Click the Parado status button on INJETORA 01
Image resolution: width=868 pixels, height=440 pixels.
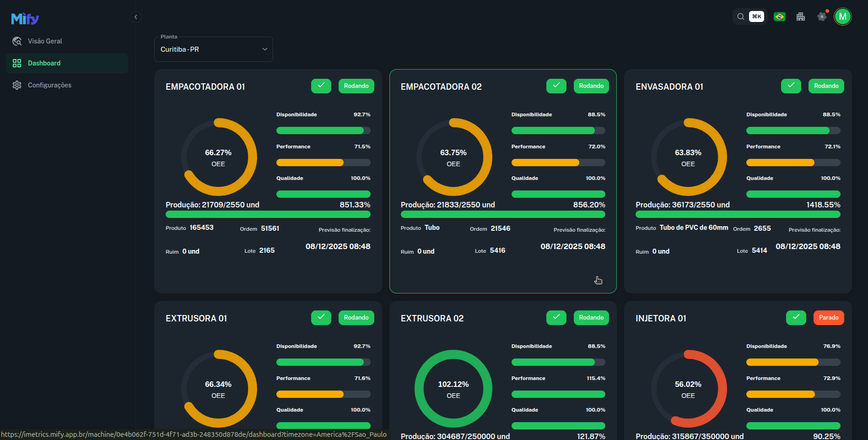[828, 318]
